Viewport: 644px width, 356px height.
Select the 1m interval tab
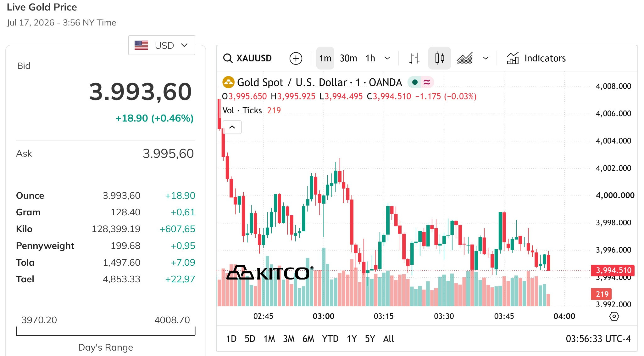[325, 58]
